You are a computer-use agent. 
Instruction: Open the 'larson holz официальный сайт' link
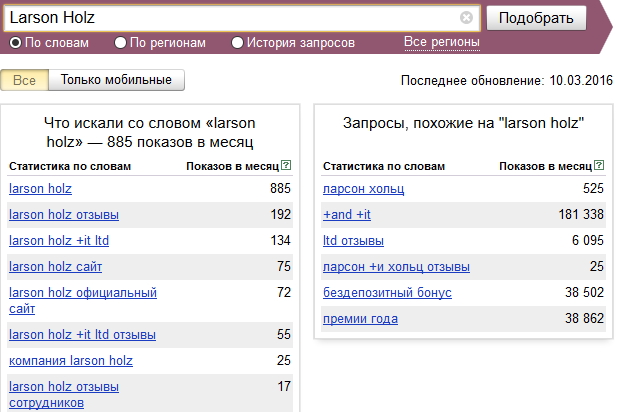[83, 300]
